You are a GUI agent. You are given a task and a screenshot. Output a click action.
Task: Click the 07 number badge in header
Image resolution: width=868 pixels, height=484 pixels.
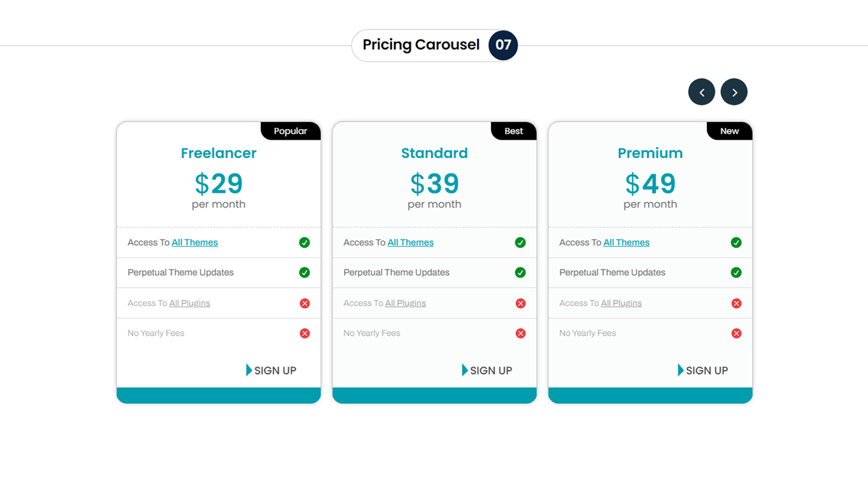point(503,45)
